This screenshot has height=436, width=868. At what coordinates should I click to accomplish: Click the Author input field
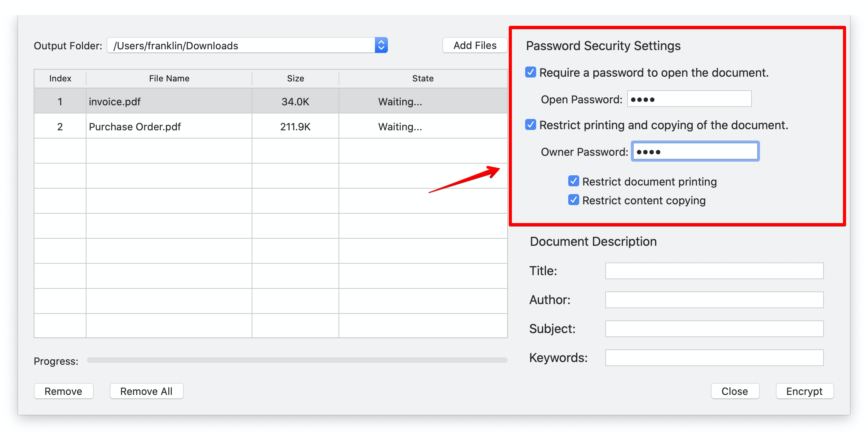[714, 299]
